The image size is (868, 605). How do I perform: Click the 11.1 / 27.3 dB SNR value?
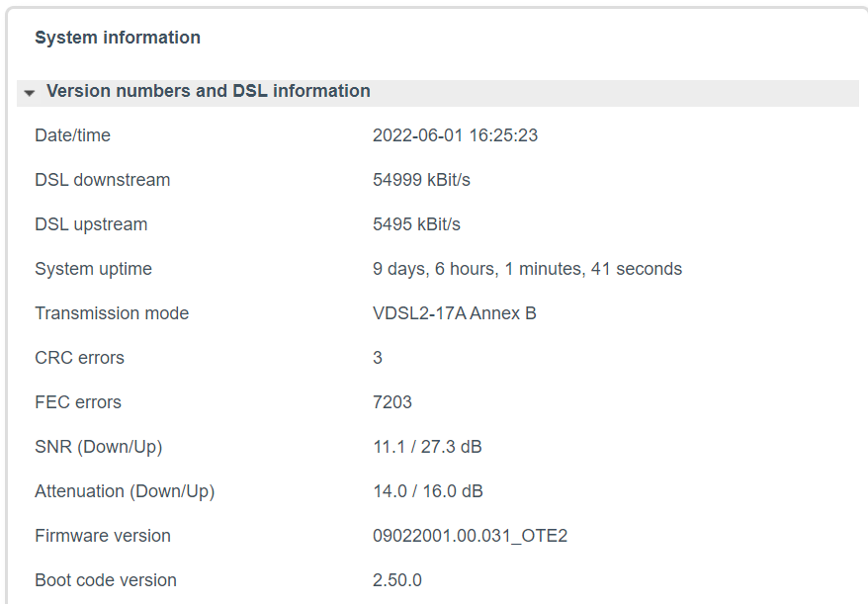tap(427, 447)
